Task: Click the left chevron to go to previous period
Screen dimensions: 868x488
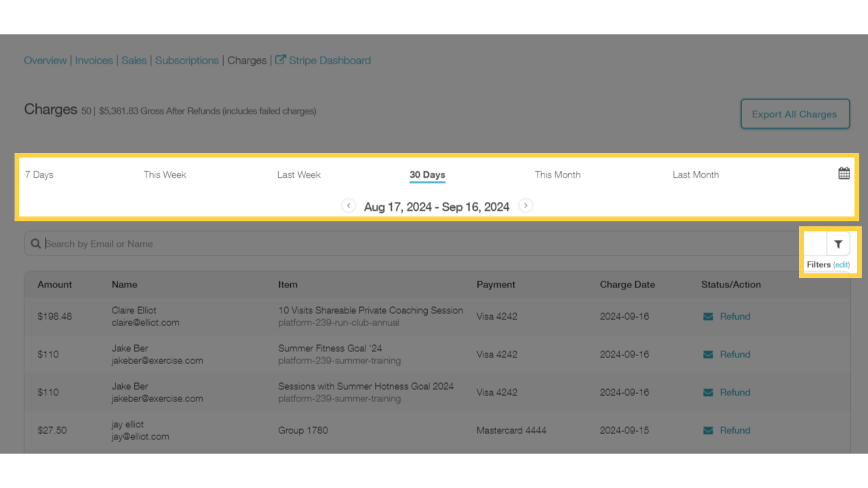Action: click(x=348, y=206)
